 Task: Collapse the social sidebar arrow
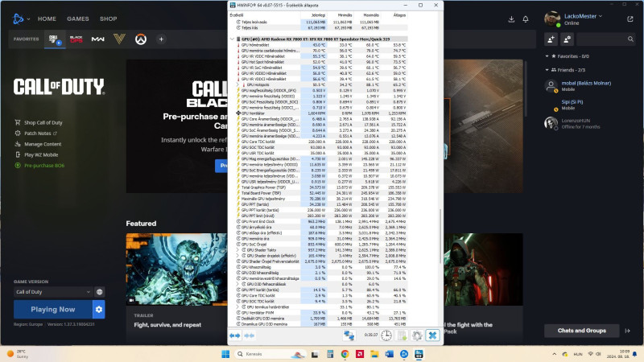click(x=628, y=331)
